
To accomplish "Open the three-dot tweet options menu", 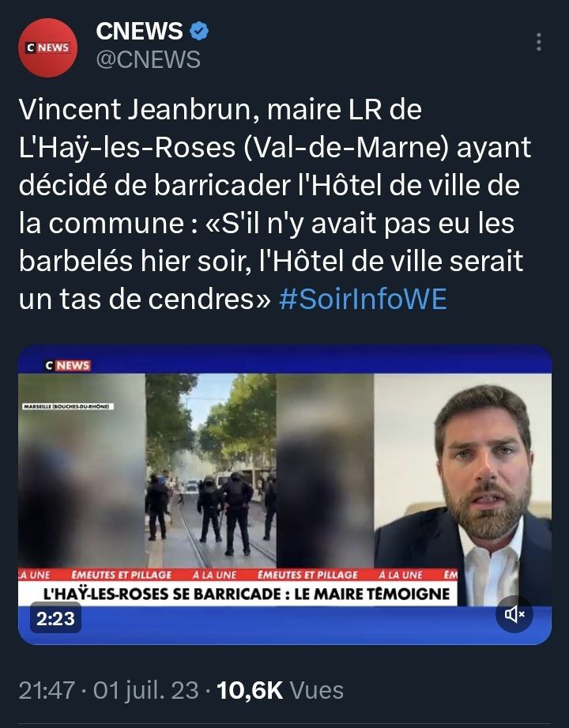I will [x=538, y=42].
